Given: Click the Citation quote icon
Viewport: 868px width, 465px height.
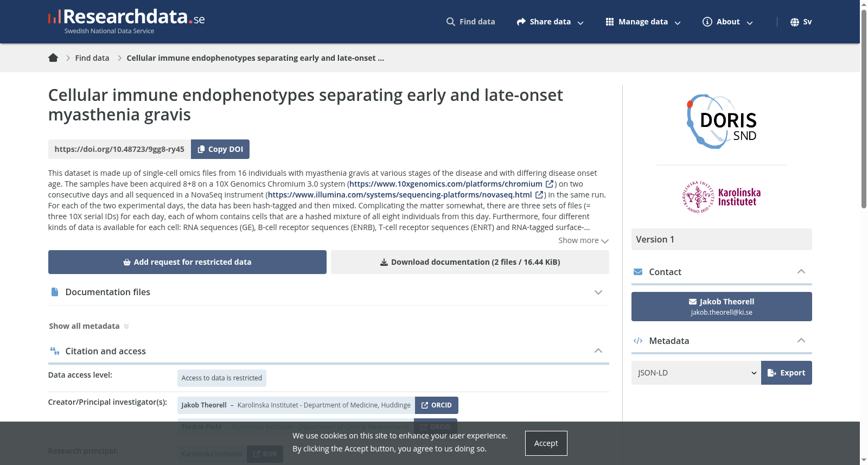Looking at the screenshot, I should coord(55,351).
